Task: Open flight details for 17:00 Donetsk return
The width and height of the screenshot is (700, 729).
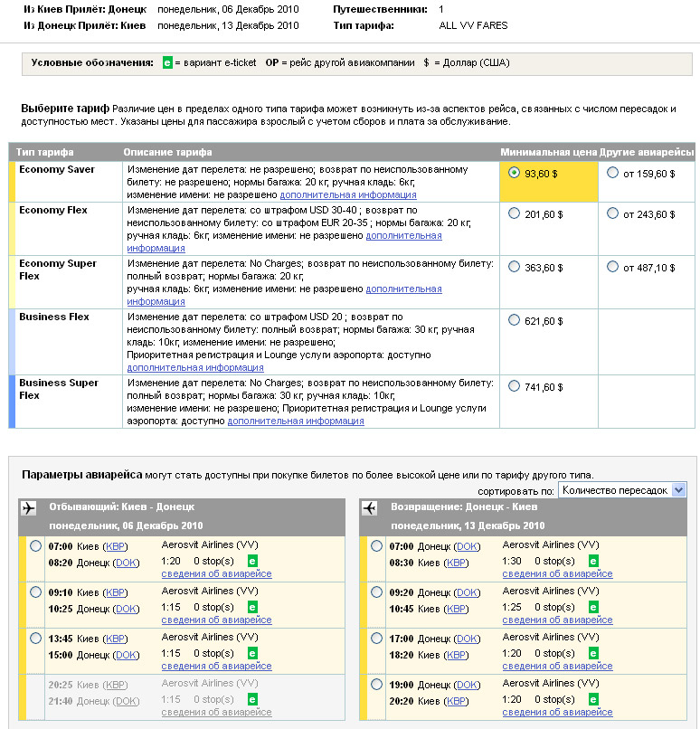Action: click(x=557, y=666)
